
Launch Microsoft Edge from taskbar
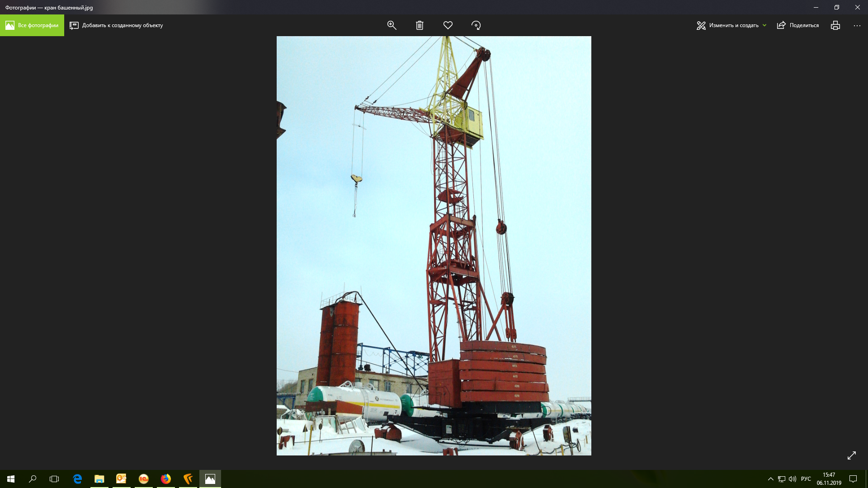(77, 479)
